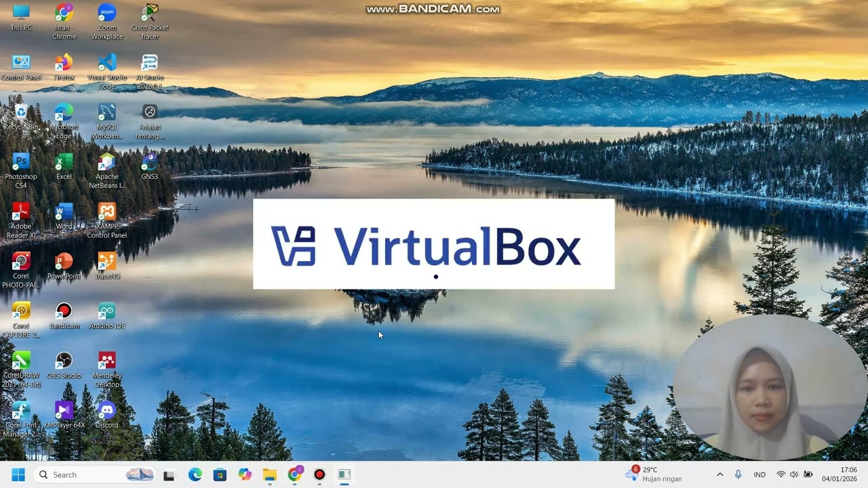Viewport: 868px width, 488px height.
Task: Open the TraceNG desktop icon
Action: click(x=107, y=266)
